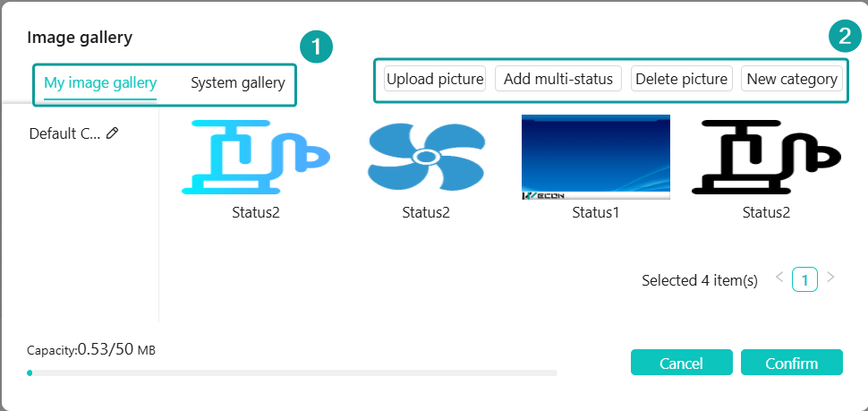Create a New category
The width and height of the screenshot is (868, 411).
click(792, 79)
